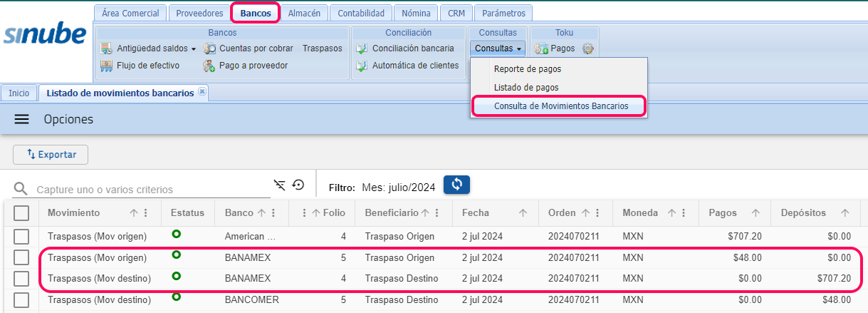Check the BANAMEX folio 4 row checkbox
This screenshot has height=313, width=868.
point(21,279)
